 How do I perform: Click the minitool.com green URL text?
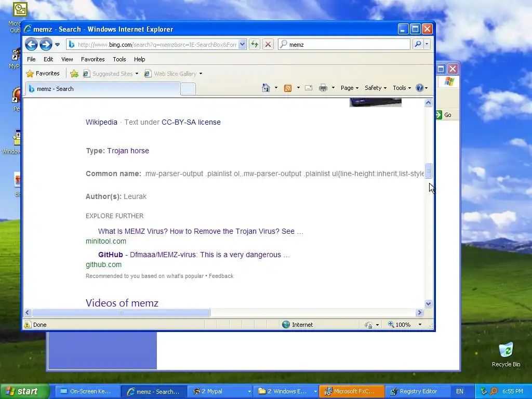[x=106, y=241]
